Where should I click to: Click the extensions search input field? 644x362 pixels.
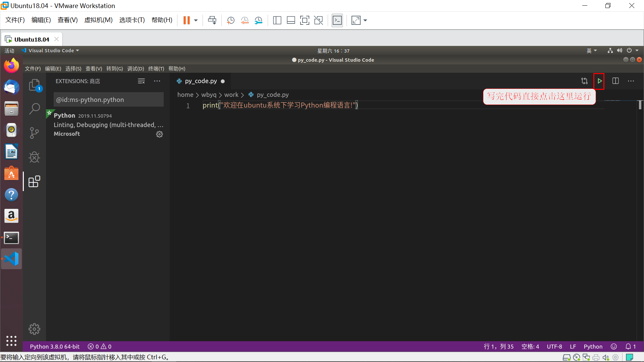[108, 100]
